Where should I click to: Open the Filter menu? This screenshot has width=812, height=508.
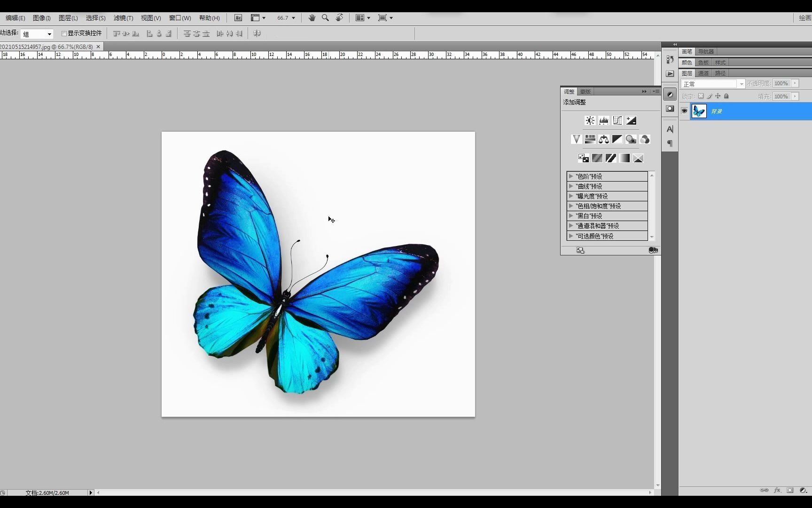coord(123,18)
